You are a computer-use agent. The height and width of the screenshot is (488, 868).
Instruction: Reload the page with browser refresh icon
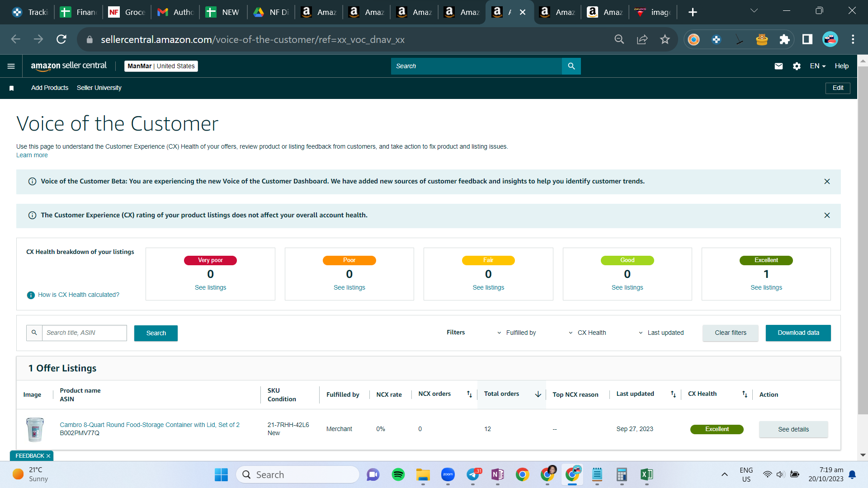tap(61, 39)
